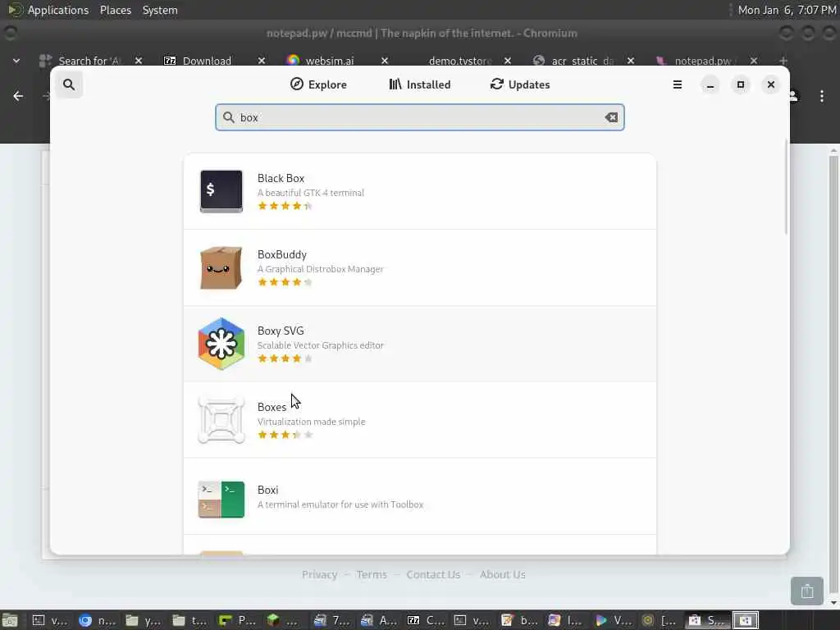
Task: Switch to the 'b...' text editor taskbar entry
Action: pos(519,620)
